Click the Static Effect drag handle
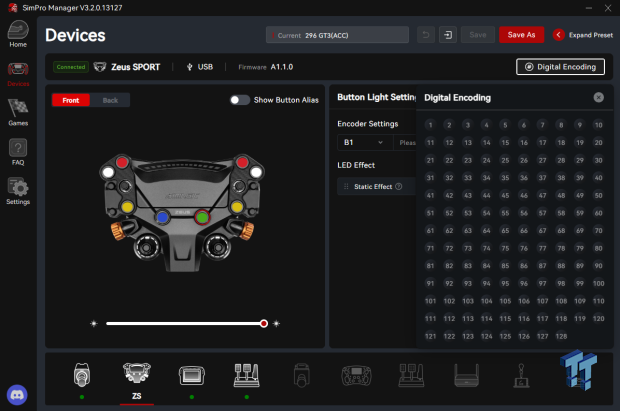The image size is (620, 411). pos(346,186)
